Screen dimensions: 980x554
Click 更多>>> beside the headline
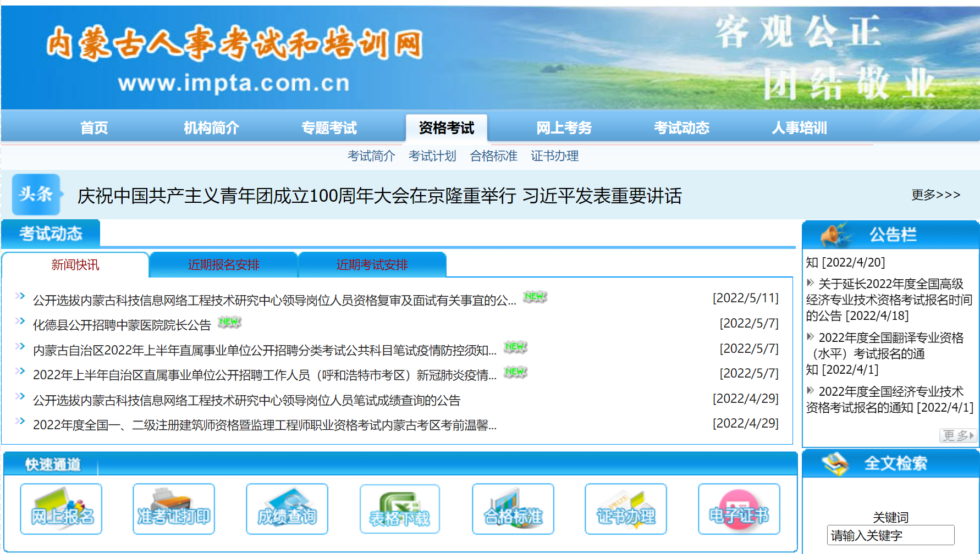[935, 195]
